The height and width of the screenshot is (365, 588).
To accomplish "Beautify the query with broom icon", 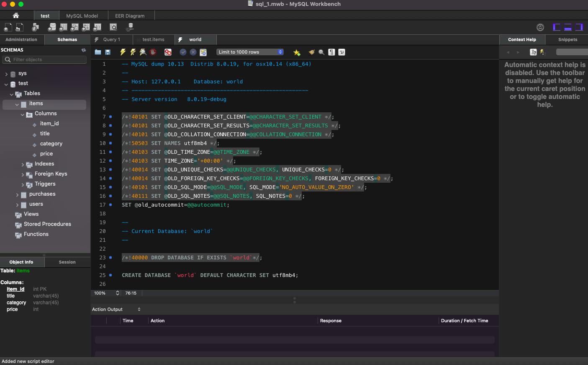I will click(311, 52).
